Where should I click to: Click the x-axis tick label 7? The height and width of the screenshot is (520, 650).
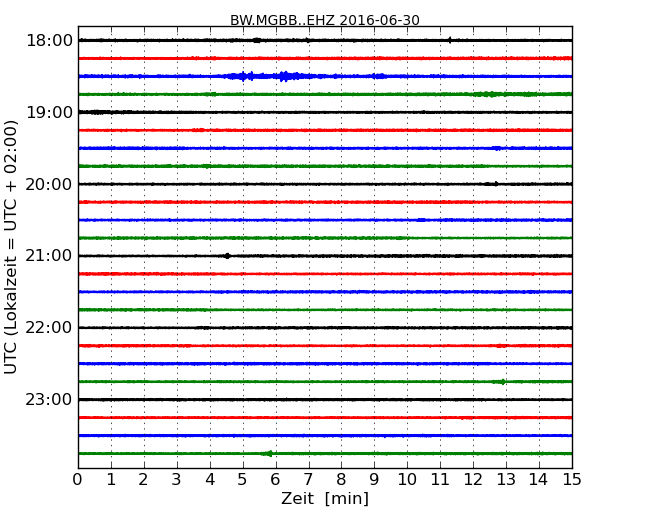[x=308, y=480]
